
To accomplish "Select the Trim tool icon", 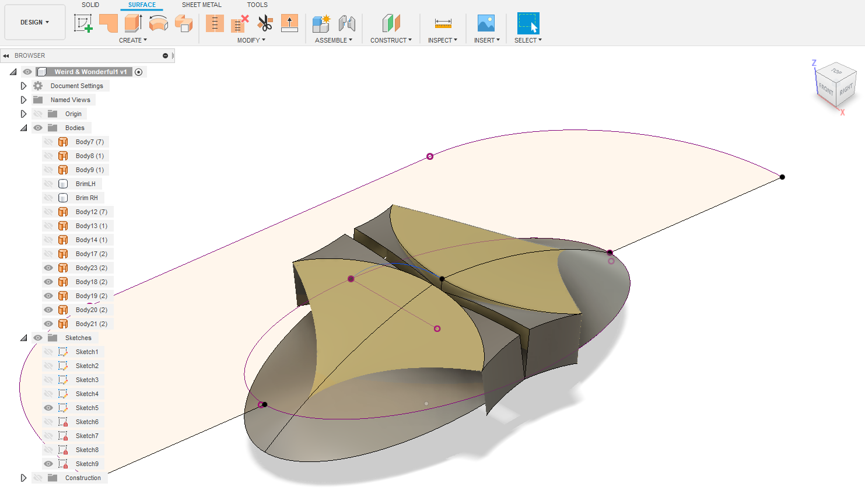I will [215, 23].
